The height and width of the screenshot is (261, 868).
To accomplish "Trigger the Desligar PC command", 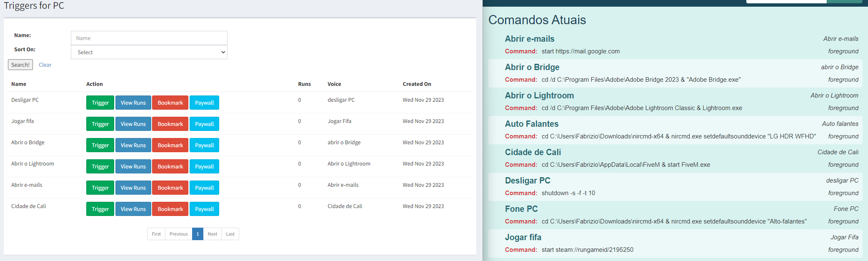I will click(x=100, y=103).
